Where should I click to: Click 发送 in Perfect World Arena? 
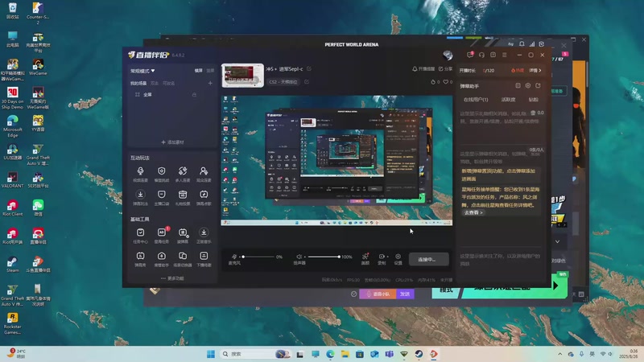[406, 294]
